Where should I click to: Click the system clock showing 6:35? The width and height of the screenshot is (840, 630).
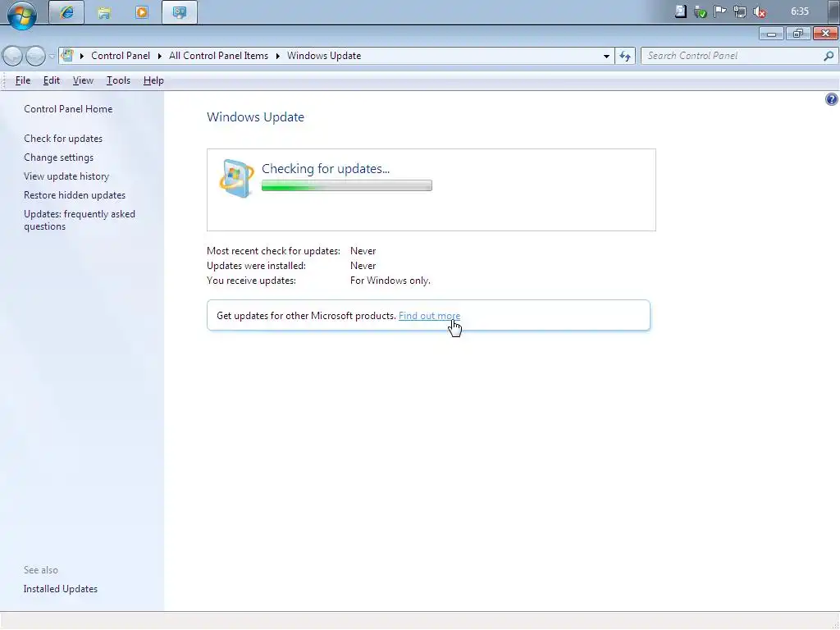click(799, 11)
